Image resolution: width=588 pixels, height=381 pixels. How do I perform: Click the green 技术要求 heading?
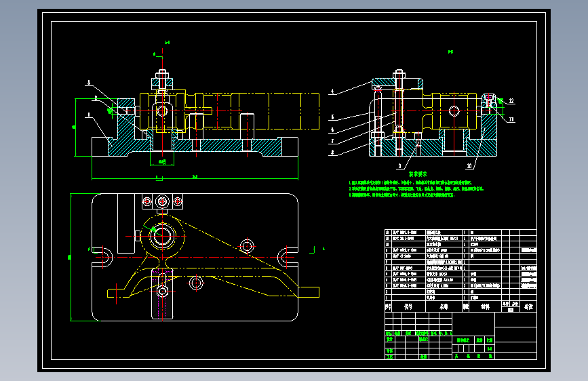pyautogui.click(x=418, y=174)
